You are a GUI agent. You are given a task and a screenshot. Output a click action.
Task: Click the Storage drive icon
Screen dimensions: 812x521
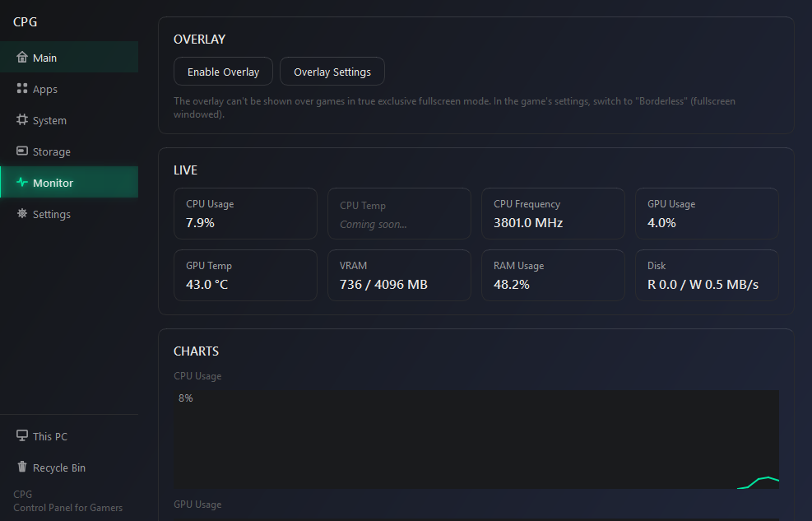(x=21, y=151)
